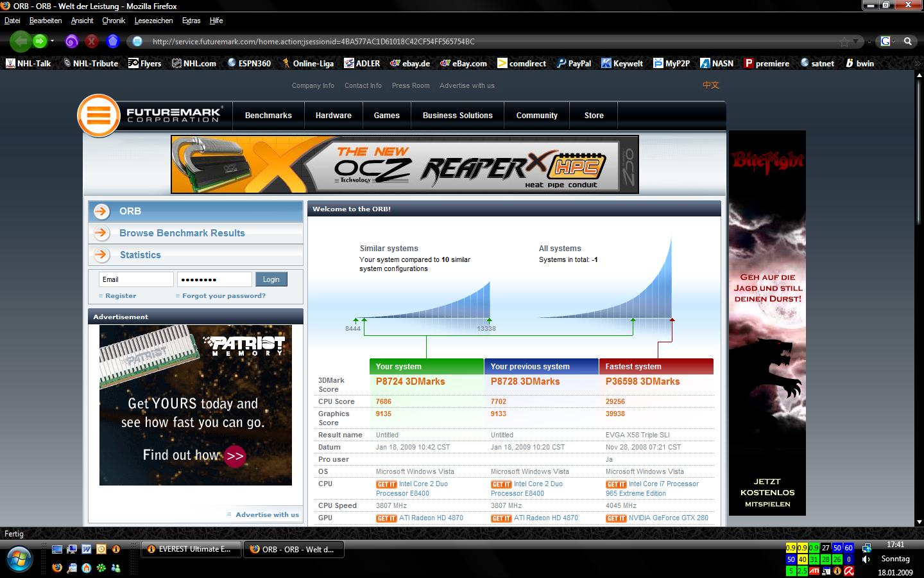Click the URL address bar text
The image size is (924, 578).
(x=313, y=41)
